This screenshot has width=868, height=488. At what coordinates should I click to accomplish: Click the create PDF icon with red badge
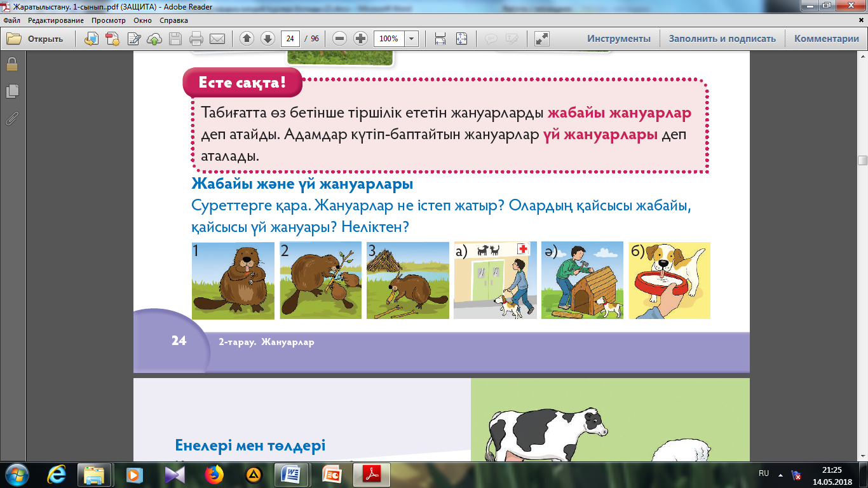[113, 39]
